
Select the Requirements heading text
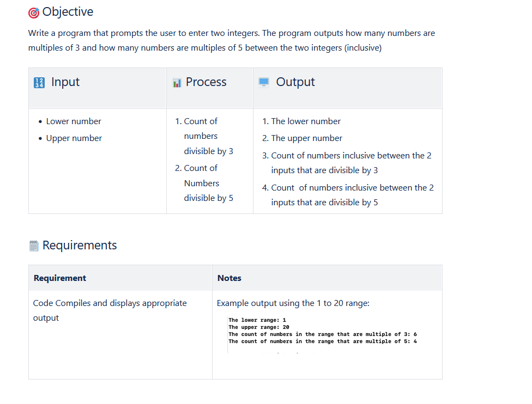(80, 245)
